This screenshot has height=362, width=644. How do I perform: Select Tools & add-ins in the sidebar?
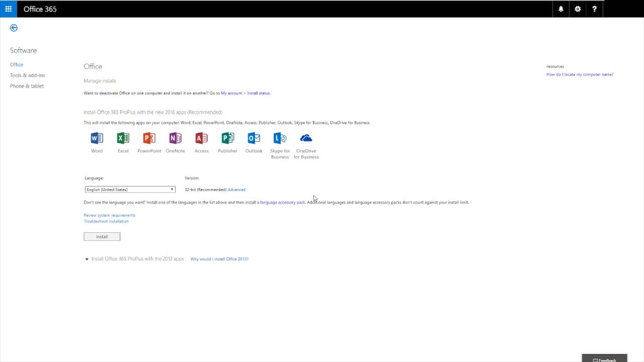27,75
